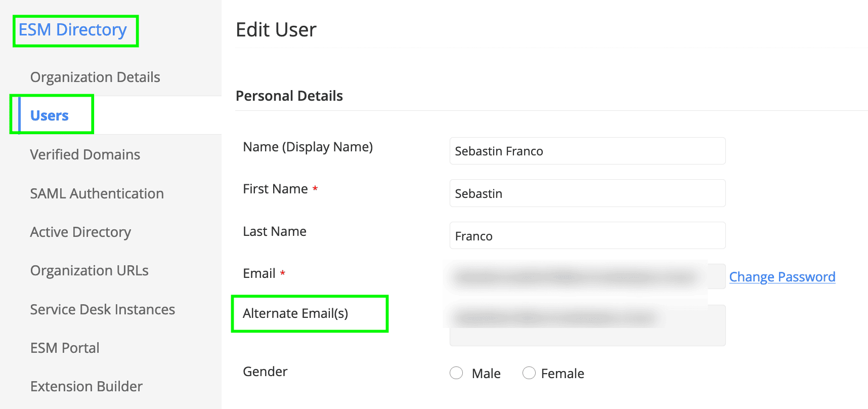Click the Alternate Email(s) text area
The height and width of the screenshot is (409, 868).
[x=588, y=325]
